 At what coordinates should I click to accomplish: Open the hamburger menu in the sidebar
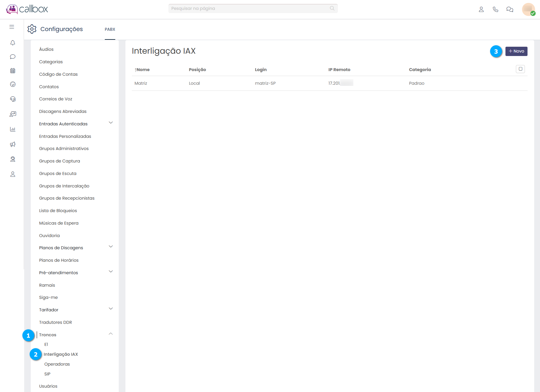tap(12, 27)
